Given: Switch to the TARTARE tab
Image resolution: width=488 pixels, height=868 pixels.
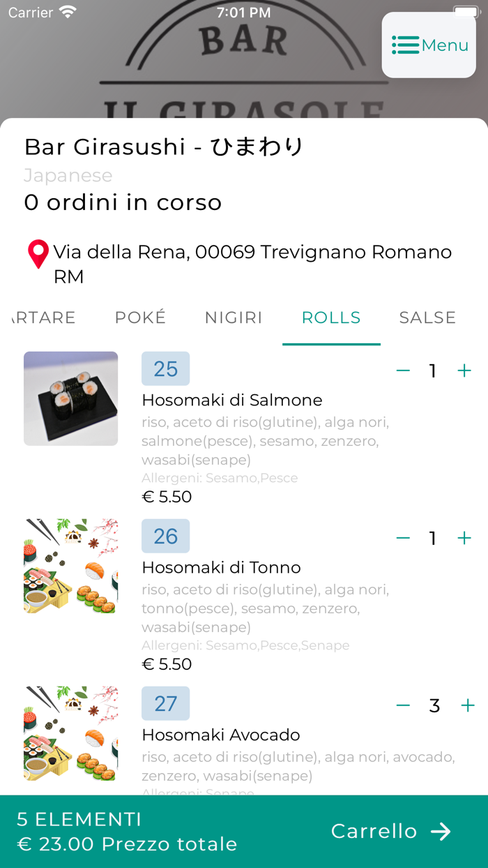Looking at the screenshot, I should point(38,317).
